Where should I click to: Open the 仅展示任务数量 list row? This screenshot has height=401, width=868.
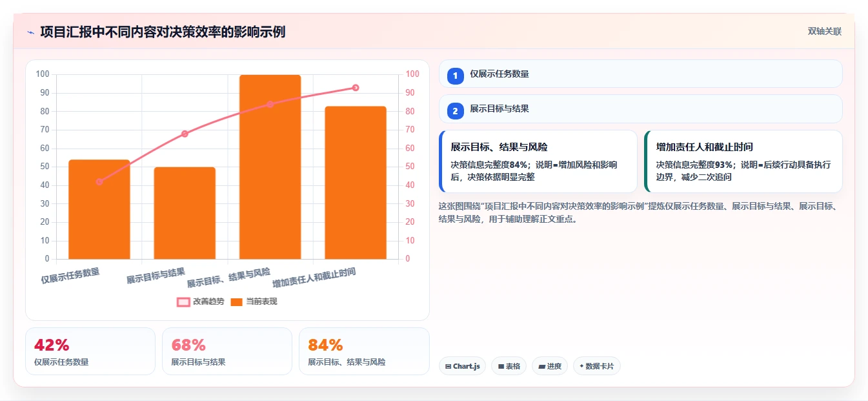(x=640, y=74)
